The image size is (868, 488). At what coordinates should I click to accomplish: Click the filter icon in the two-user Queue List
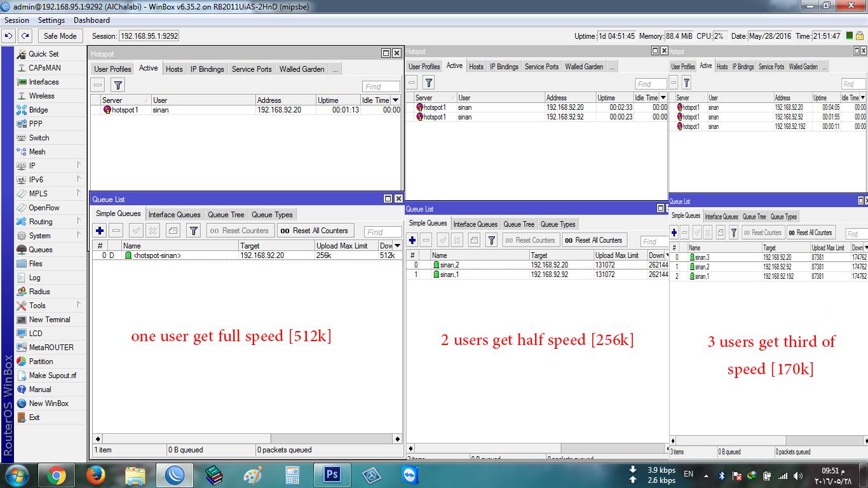coord(491,240)
